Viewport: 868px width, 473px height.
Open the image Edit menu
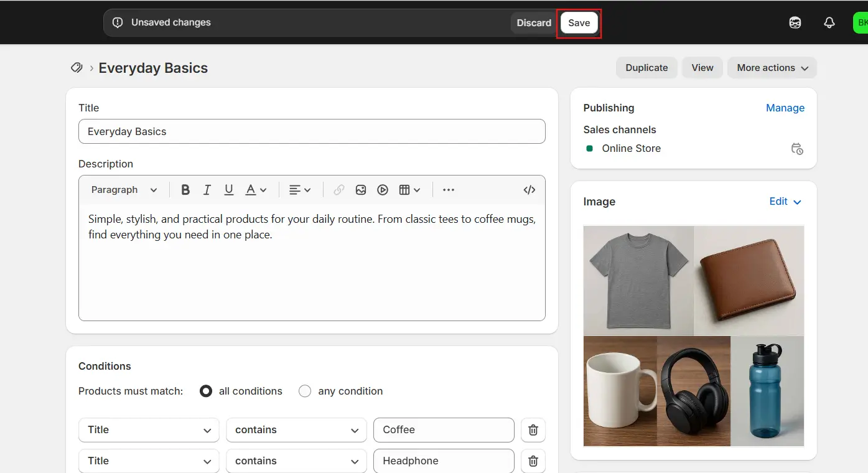click(785, 202)
